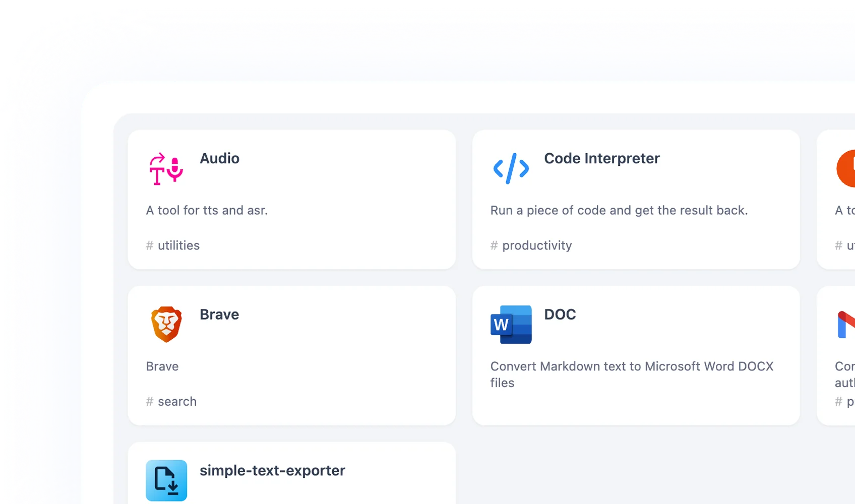The image size is (855, 504).
Task: Open the DOC tool title
Action: (560, 314)
